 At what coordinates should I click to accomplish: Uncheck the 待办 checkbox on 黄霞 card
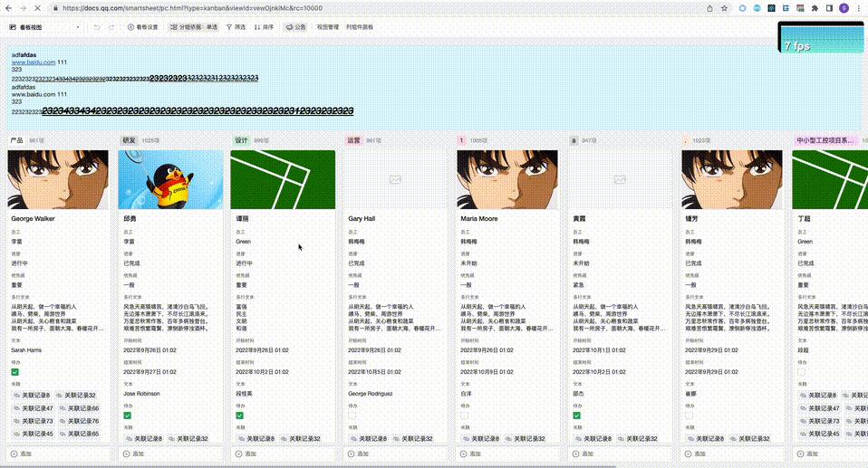click(x=577, y=415)
